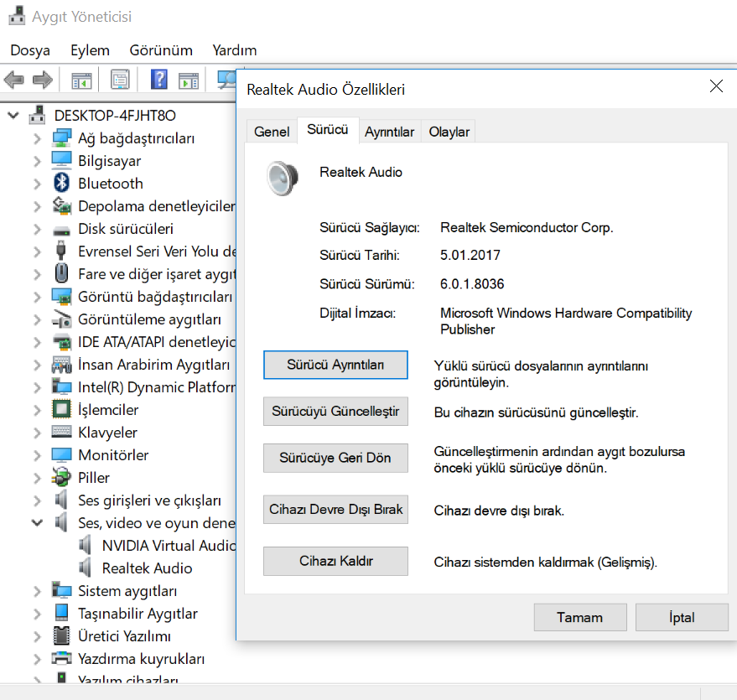Click Cihazı Devre Dışı Bırak button
The image size is (737, 700).
[335, 509]
